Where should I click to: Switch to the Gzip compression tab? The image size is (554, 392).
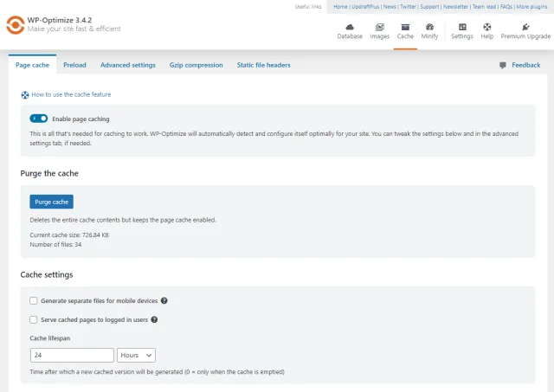click(x=196, y=65)
